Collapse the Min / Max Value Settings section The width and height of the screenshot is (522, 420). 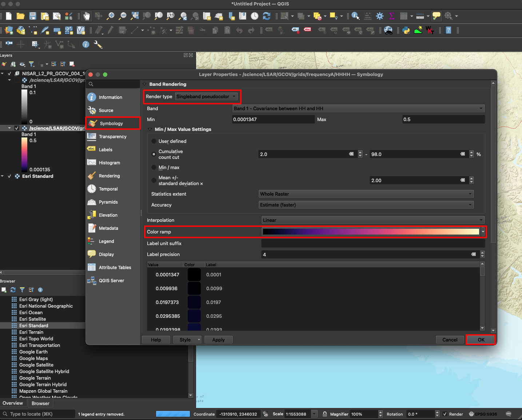point(150,129)
